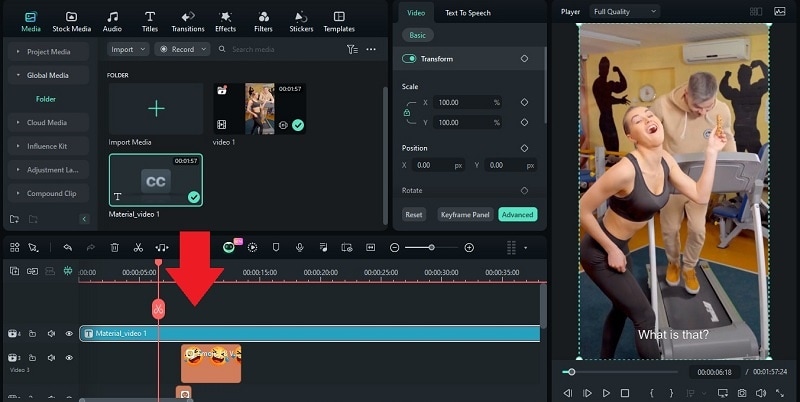Expand Compound Clip section
The image size is (800, 402).
[48, 193]
